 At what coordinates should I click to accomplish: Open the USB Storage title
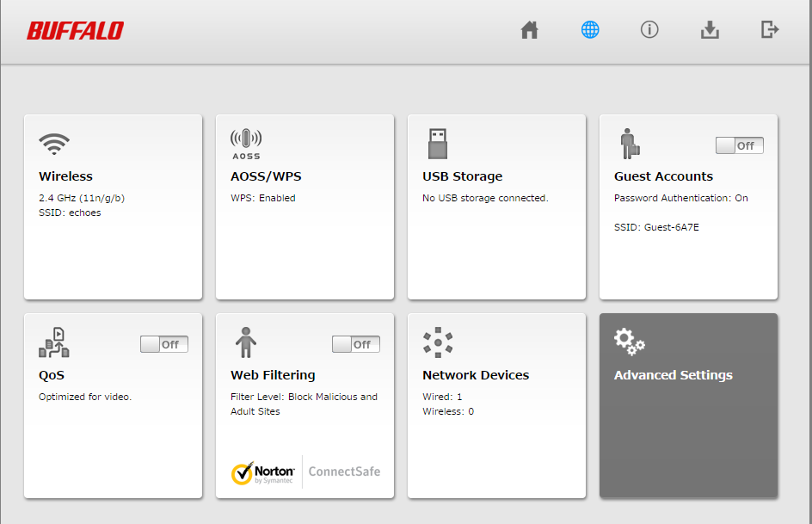462,176
